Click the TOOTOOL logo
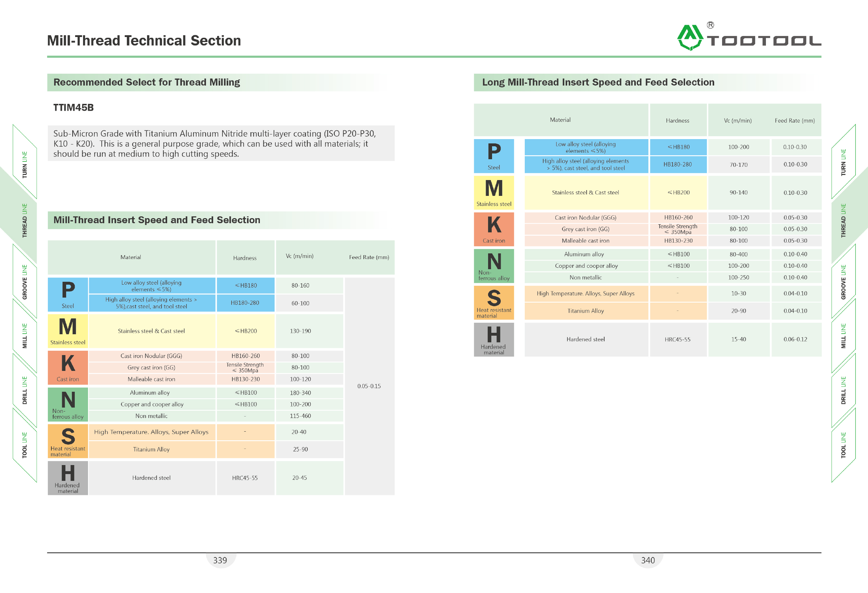The width and height of the screenshot is (868, 593). (749, 37)
